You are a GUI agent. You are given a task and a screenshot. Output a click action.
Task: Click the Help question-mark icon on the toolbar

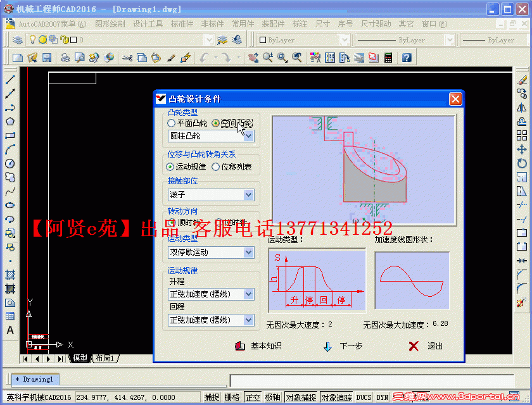coord(407,58)
